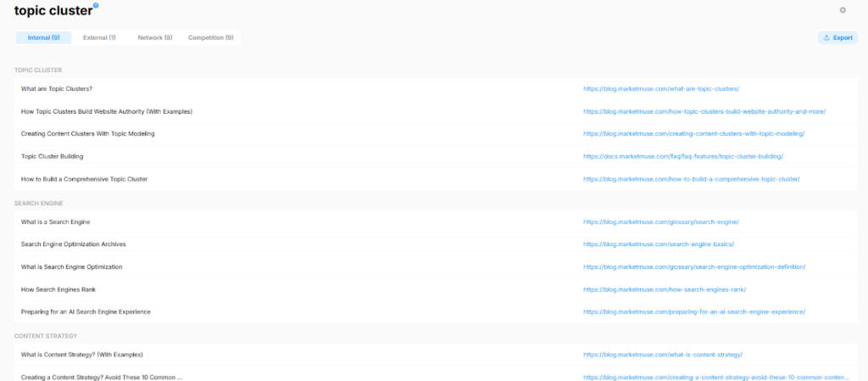Select row 'How Topic Clusters Build Website Authority'
868x381 pixels.
coord(436,111)
